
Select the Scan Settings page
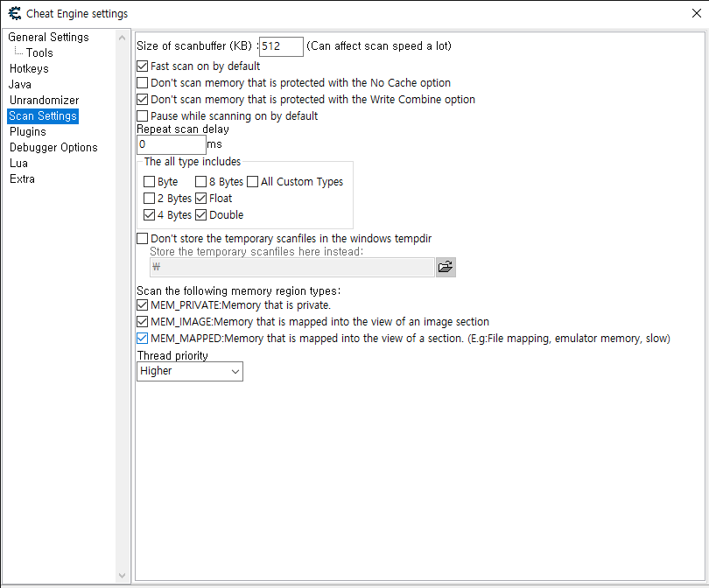click(x=43, y=116)
